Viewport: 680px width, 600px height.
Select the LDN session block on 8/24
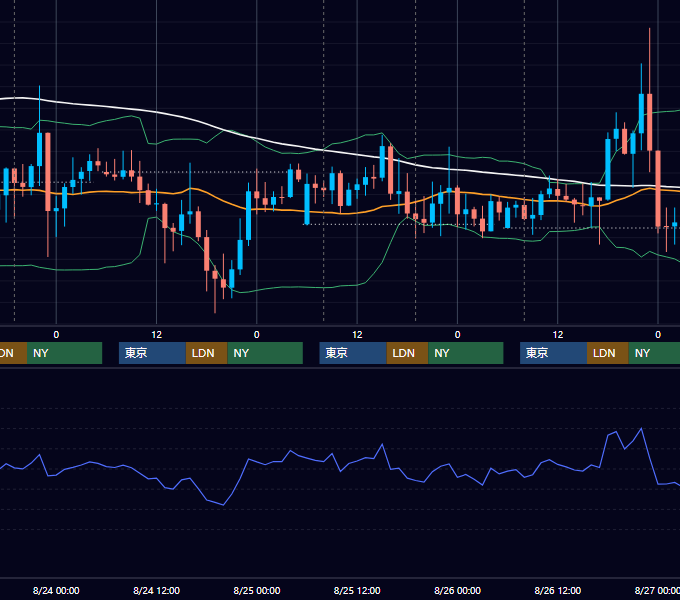[x=206, y=353]
